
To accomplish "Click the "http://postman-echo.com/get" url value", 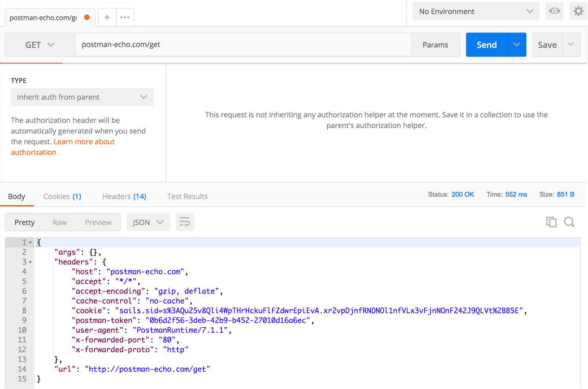I will [x=148, y=369].
